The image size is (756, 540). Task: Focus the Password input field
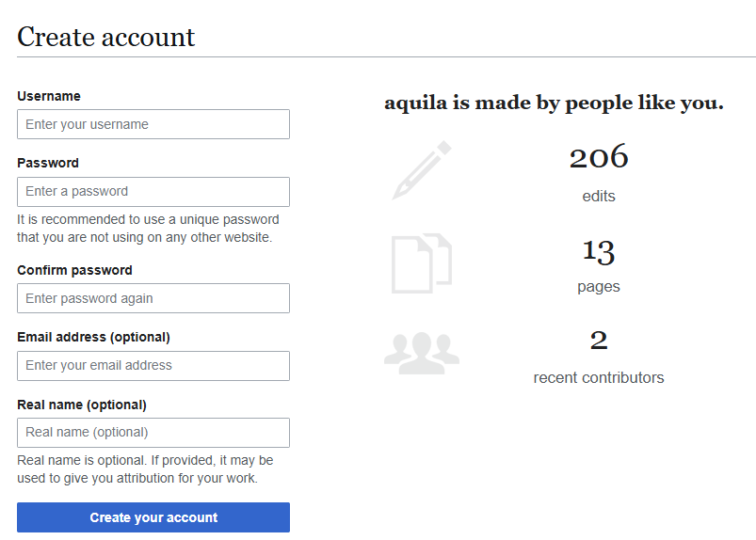point(153,192)
